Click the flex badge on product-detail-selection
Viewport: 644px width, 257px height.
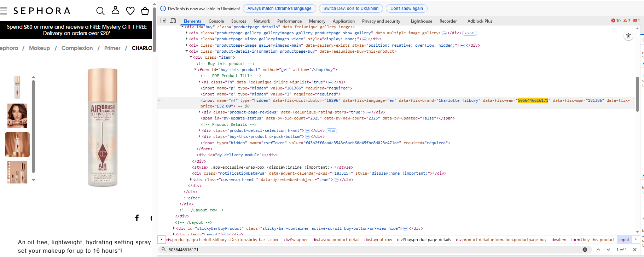point(331,131)
